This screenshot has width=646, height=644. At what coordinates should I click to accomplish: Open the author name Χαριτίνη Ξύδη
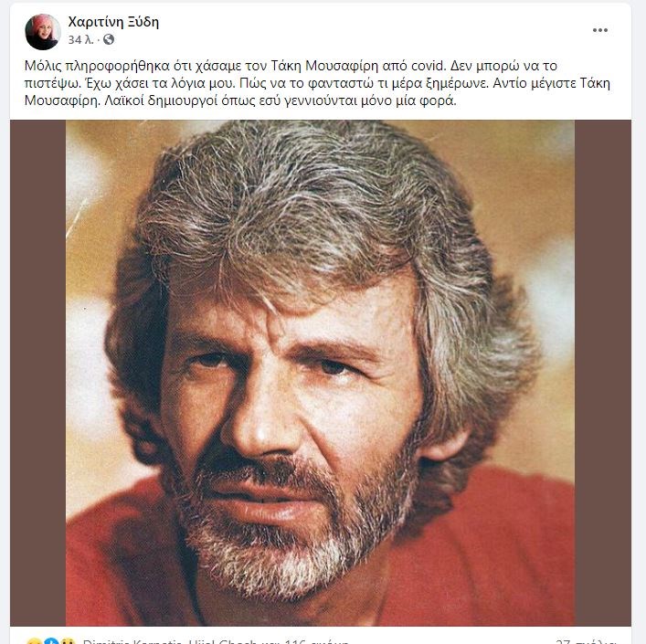click(113, 22)
